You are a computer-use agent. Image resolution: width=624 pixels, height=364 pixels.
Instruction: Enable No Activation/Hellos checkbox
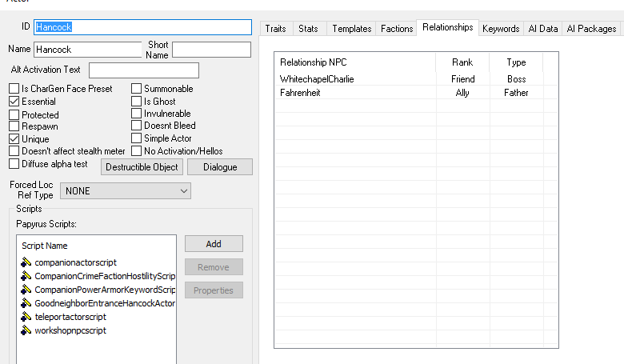[x=136, y=150]
